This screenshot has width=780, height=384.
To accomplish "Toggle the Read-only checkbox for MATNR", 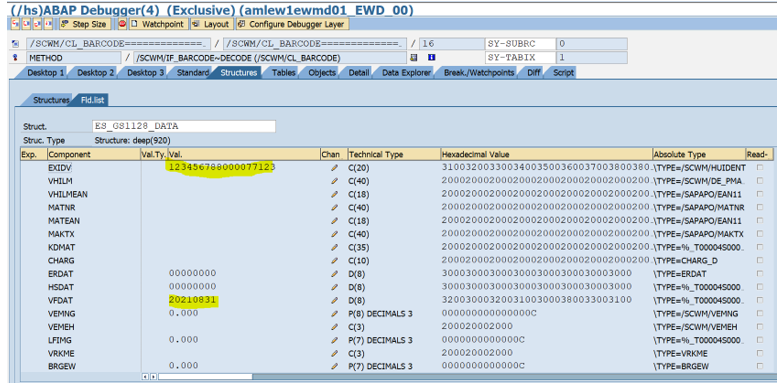I will pyautogui.click(x=760, y=207).
